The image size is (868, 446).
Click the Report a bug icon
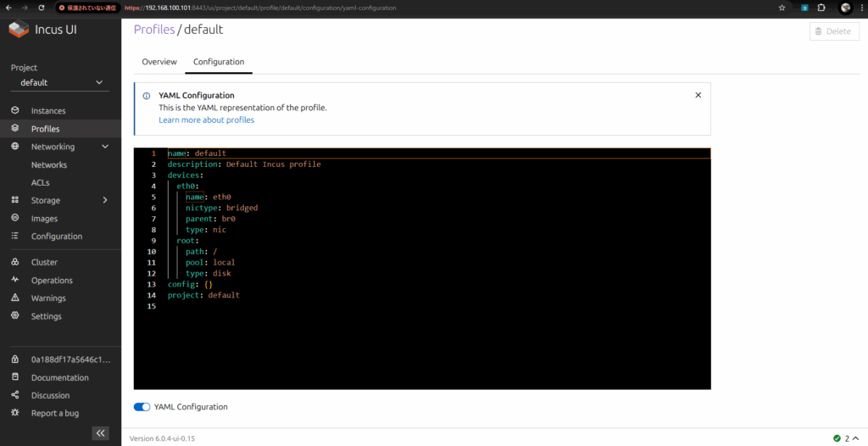[15, 413]
